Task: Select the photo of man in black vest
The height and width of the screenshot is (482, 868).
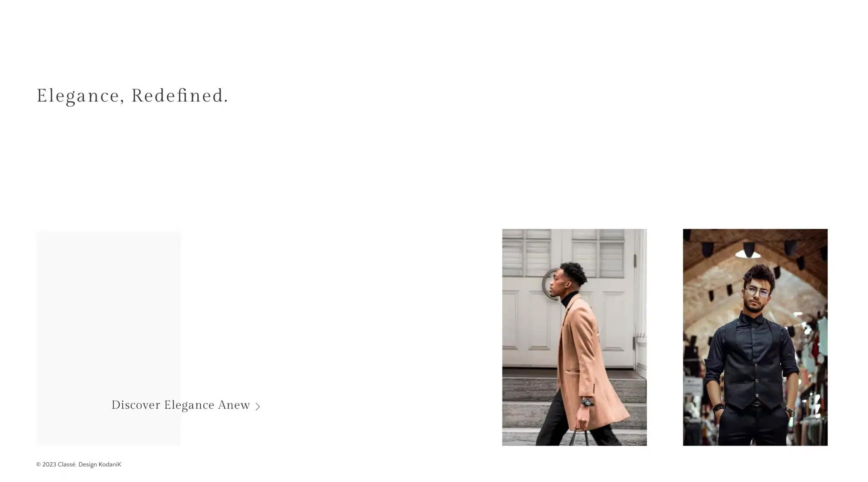Action: tap(755, 337)
